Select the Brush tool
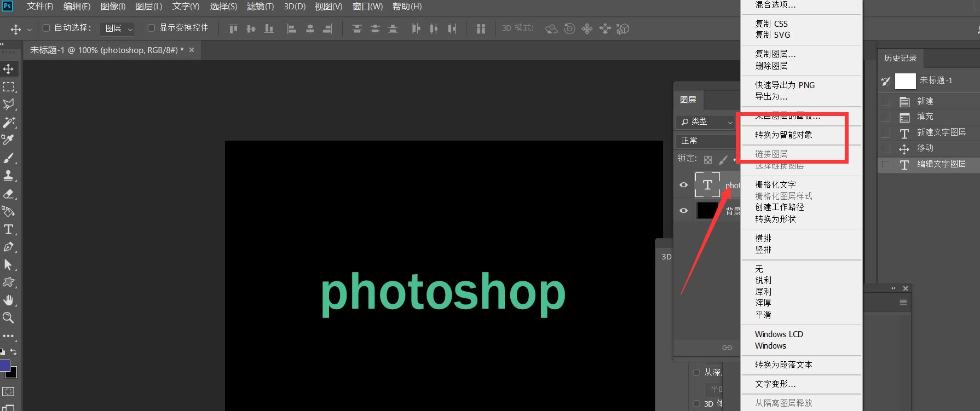This screenshot has width=980, height=411. (x=9, y=158)
